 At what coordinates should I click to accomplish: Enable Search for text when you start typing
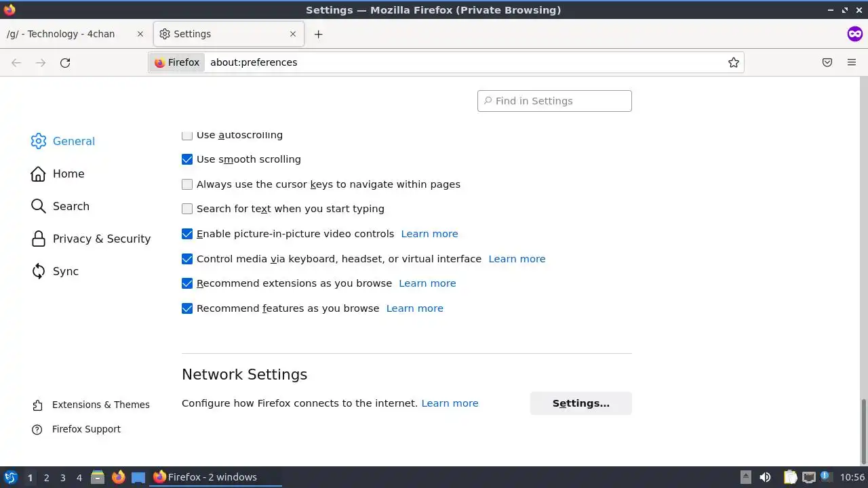point(187,209)
